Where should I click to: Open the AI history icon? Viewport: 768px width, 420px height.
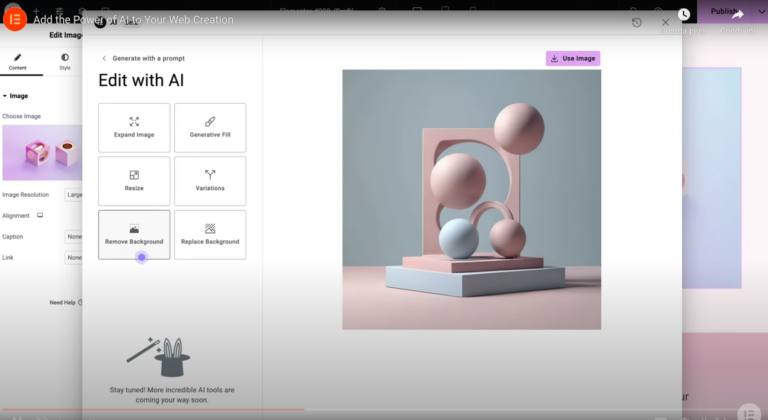pos(636,23)
